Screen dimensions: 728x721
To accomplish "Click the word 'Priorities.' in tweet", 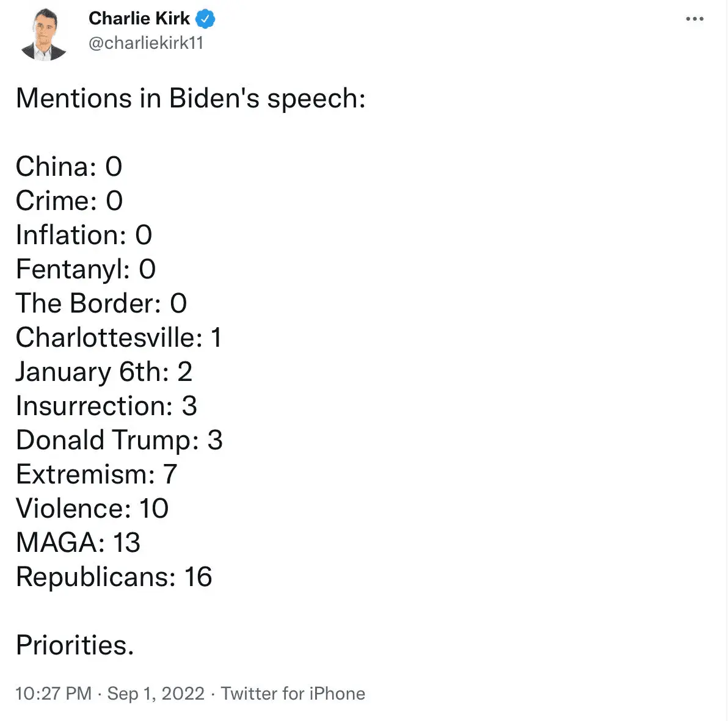I will (75, 645).
